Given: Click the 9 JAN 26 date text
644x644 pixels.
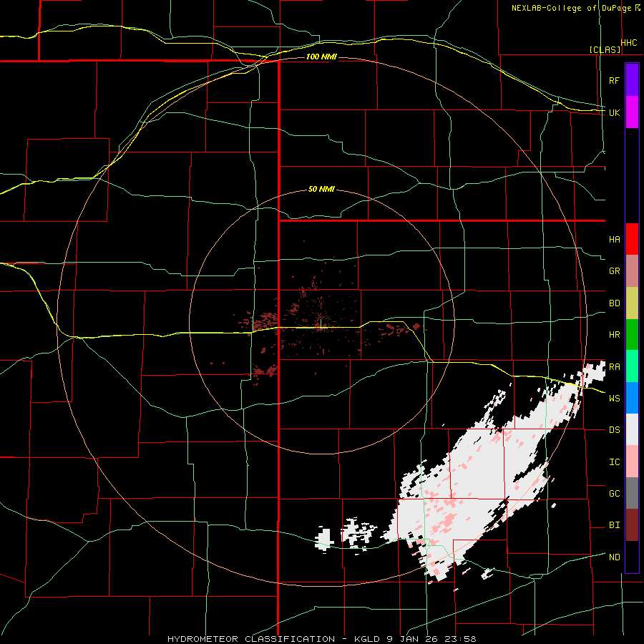Looking at the screenshot, I should point(412,639).
